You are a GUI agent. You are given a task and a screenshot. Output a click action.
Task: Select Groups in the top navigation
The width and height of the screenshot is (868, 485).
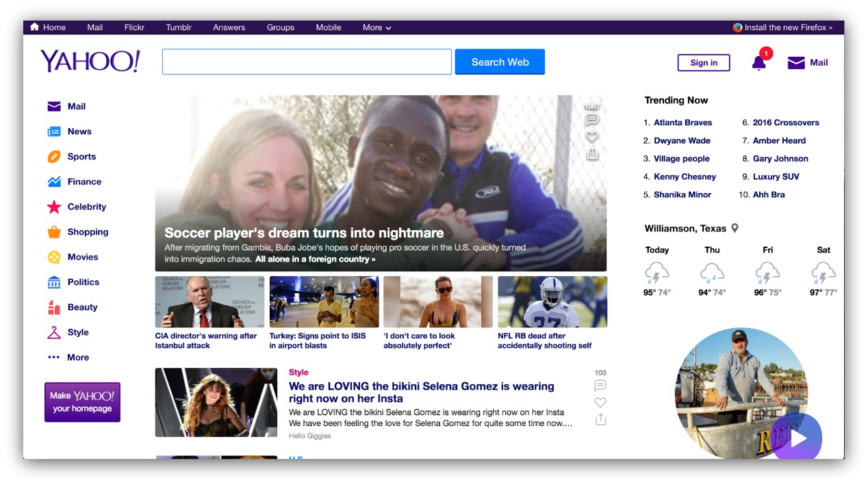click(x=281, y=27)
